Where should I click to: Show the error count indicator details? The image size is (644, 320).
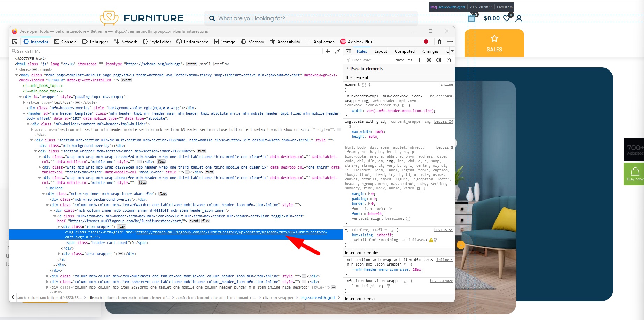click(427, 42)
